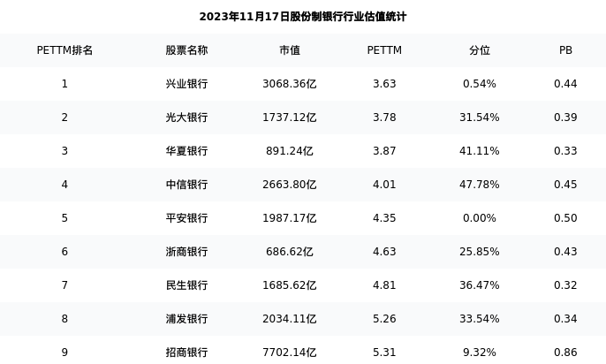606x364 pixels.
Task: Click PB value 0.34
Action: pos(565,319)
